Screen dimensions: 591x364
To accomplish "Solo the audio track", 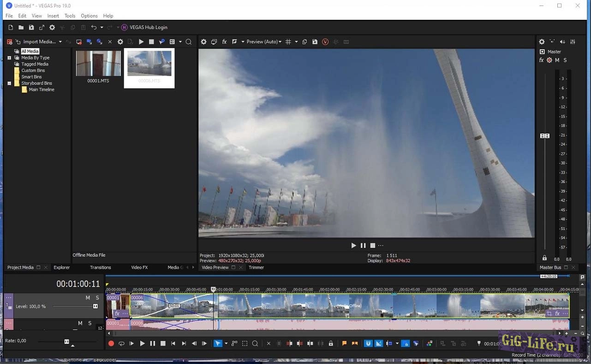I will [90, 323].
